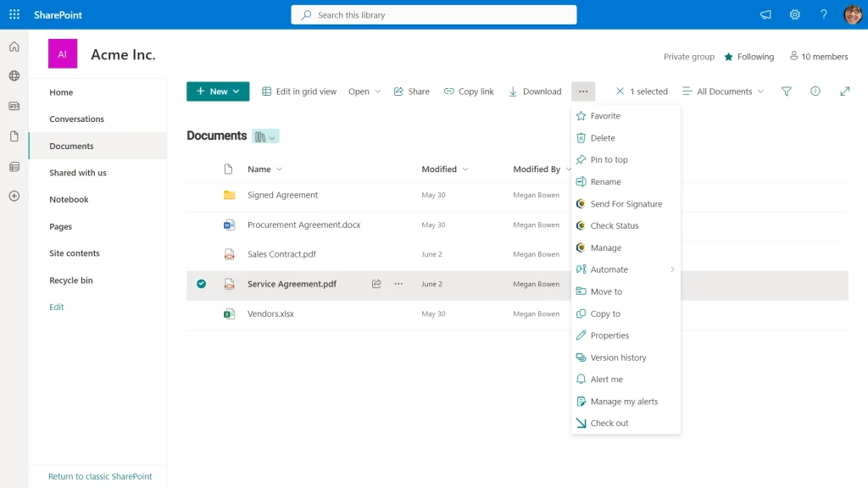The height and width of the screenshot is (488, 868).
Task: Open Recycle bin in the navigation
Action: (71, 280)
